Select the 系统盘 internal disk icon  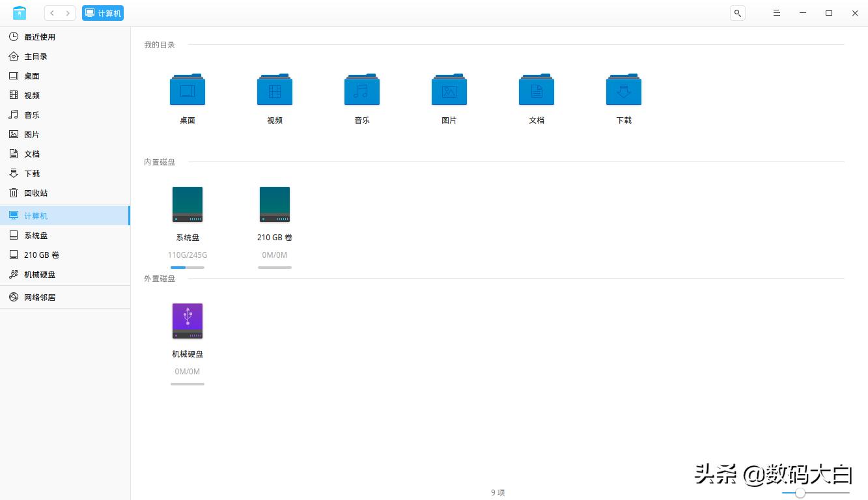[x=188, y=205]
